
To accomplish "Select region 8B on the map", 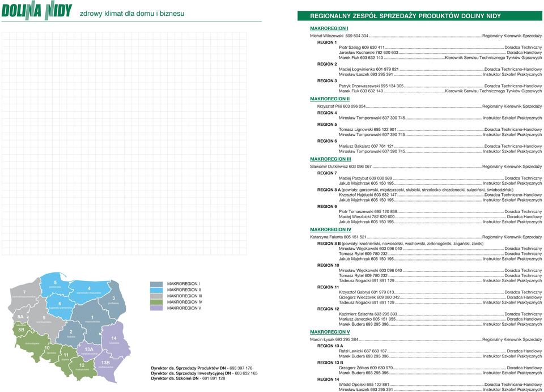I will (21, 330).
